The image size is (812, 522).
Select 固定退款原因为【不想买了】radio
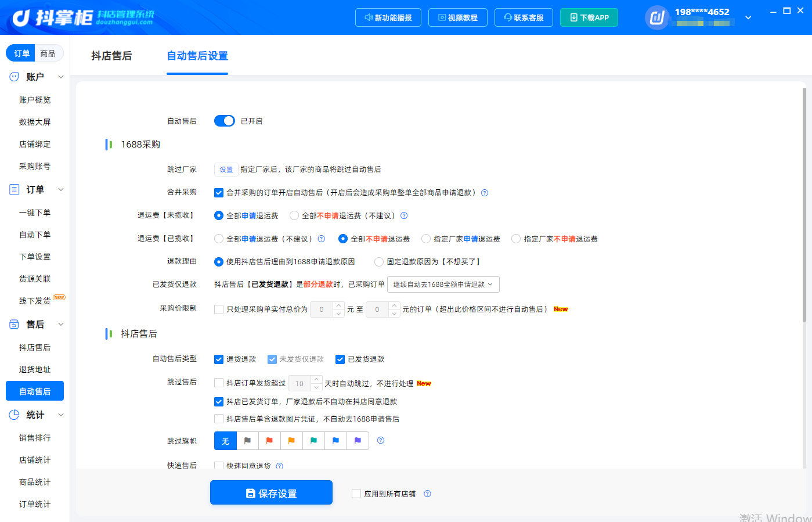click(379, 262)
